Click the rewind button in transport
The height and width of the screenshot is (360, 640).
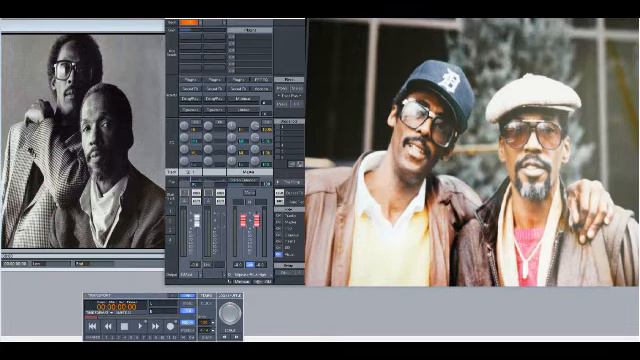point(108,327)
